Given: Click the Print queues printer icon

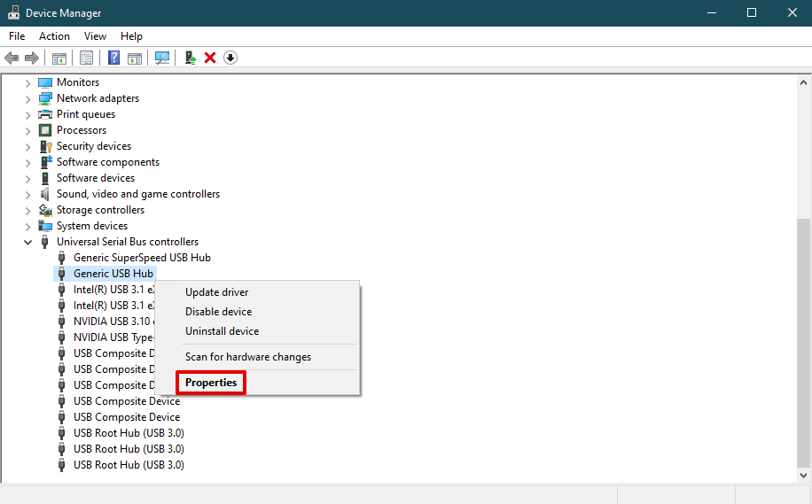Looking at the screenshot, I should [45, 114].
